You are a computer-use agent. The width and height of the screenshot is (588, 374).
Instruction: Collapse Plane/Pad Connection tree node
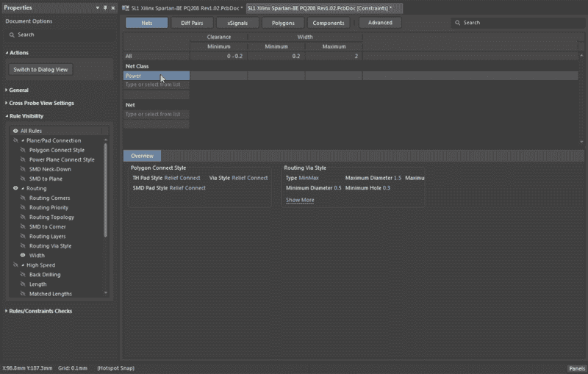click(x=23, y=140)
